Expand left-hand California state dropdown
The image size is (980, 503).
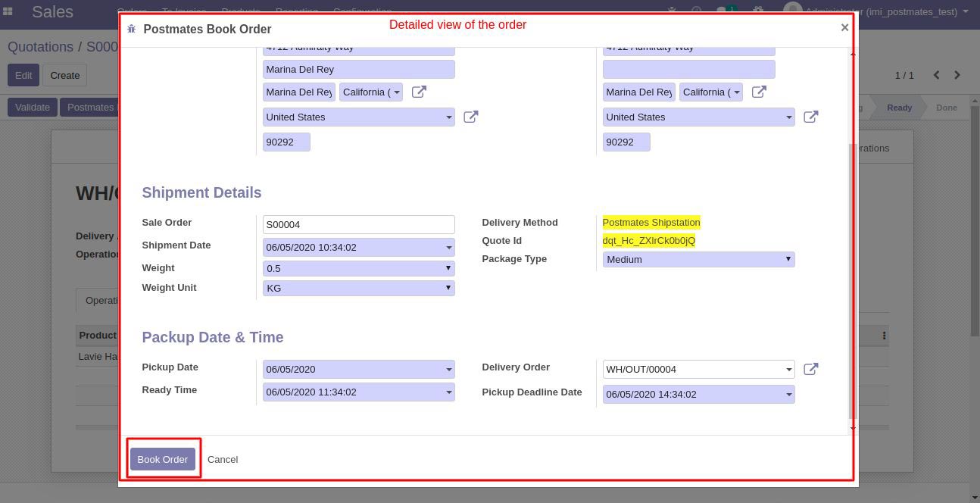pos(397,92)
